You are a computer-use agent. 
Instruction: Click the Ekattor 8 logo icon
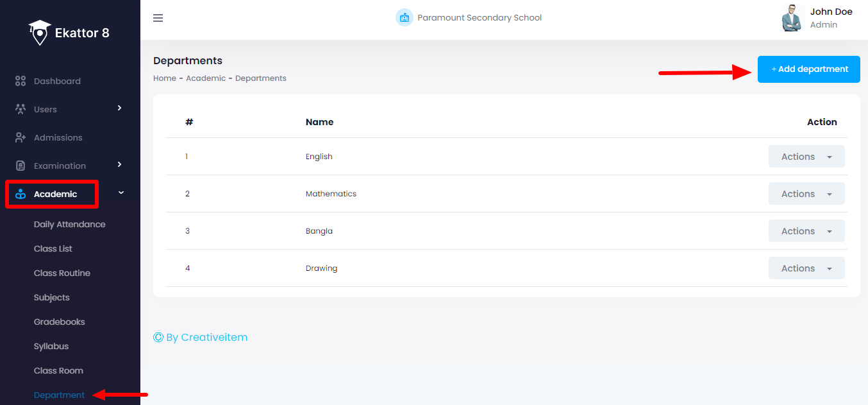(40, 33)
